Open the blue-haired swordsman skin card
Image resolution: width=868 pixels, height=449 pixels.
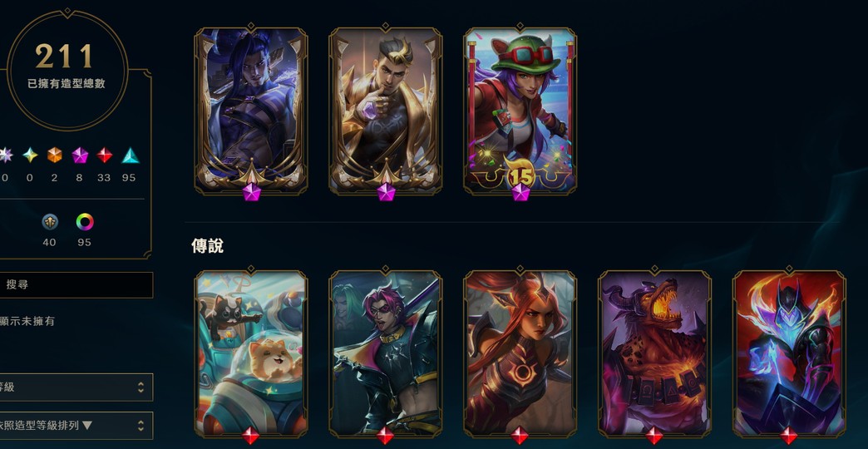click(251, 110)
